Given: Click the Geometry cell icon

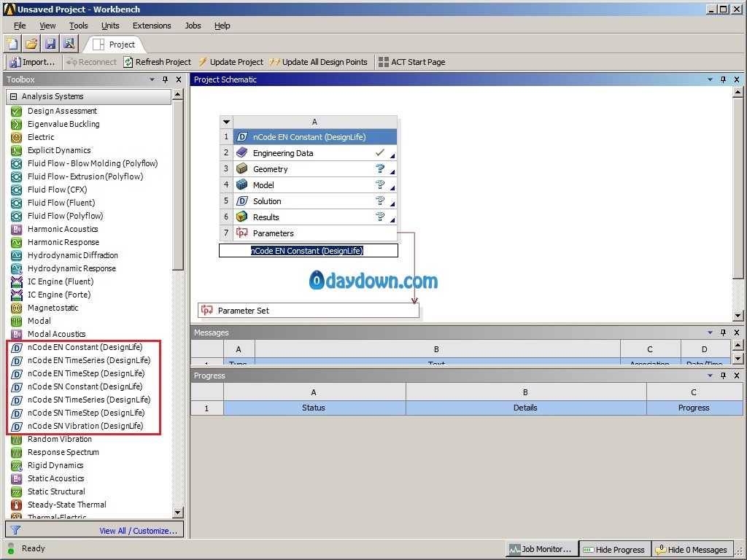Looking at the screenshot, I should 242,169.
